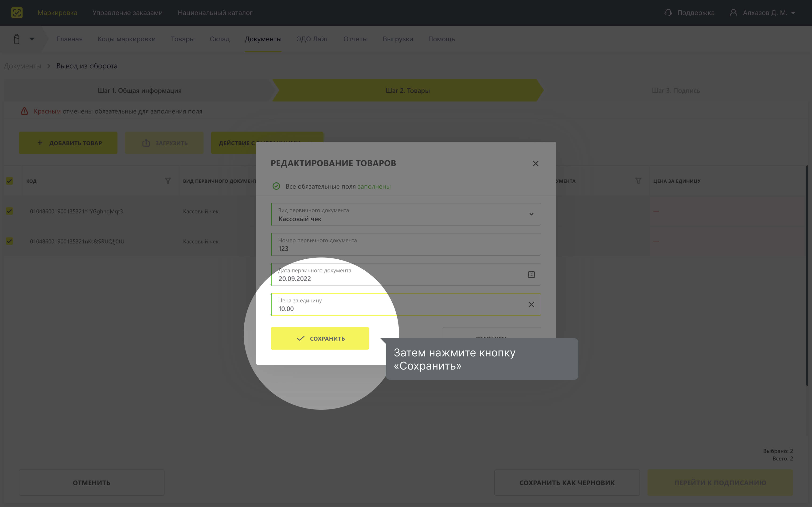Go to the Главная tab
This screenshot has height=507, width=812.
(69, 39)
